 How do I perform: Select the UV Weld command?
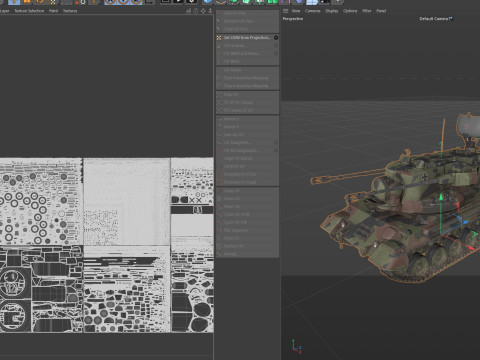[x=247, y=61]
